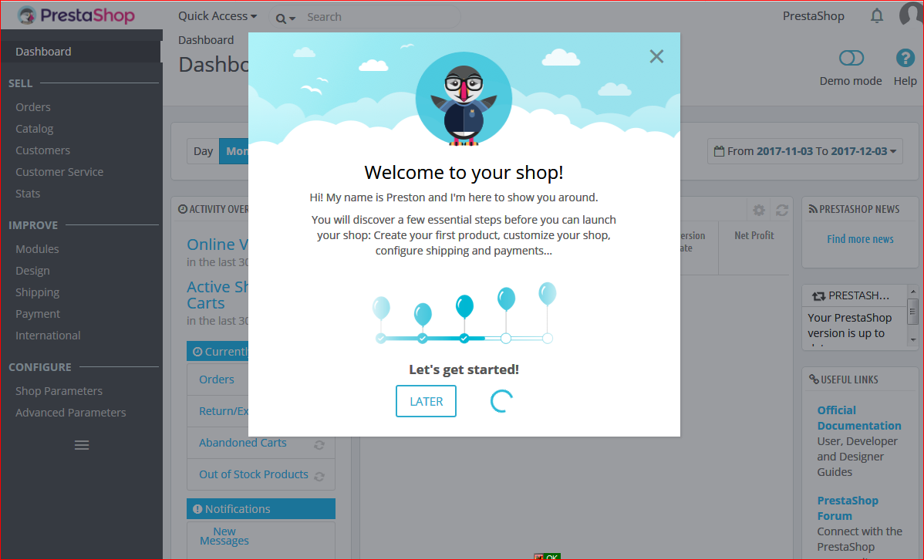Viewport: 924px width, 560px height.
Task: Click version panel scrollbar up arrow
Action: click(x=912, y=292)
